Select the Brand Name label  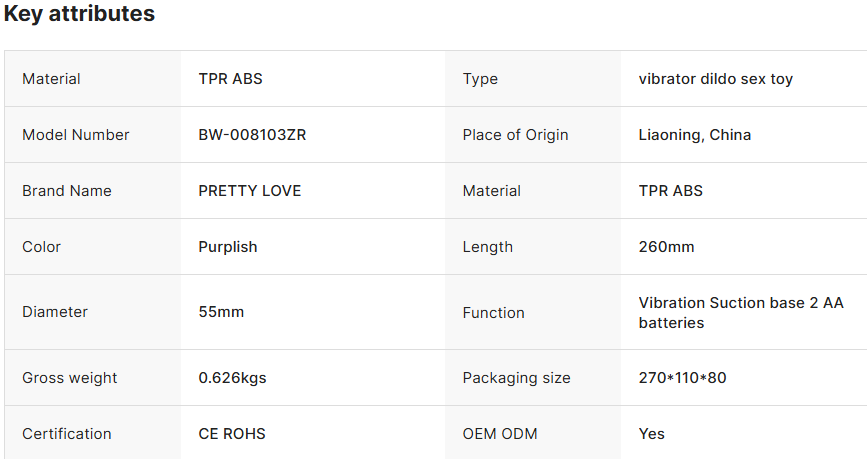(67, 191)
